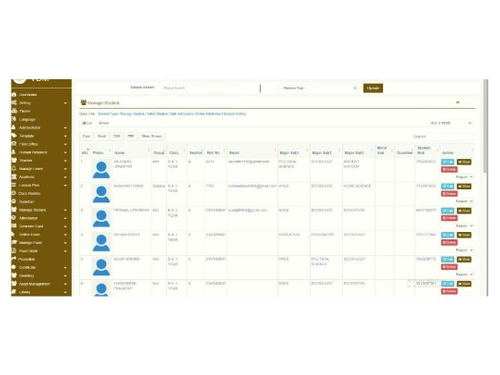Image resolution: width=500 pixels, height=375 pixels.
Task: Expand the Certificate sidebar menu
Action: click(x=65, y=267)
